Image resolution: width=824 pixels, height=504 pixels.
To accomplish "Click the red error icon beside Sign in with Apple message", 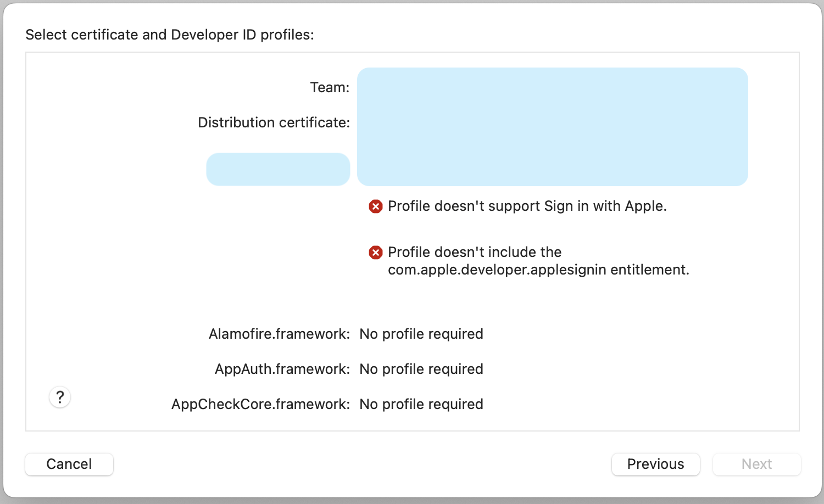I will point(376,206).
